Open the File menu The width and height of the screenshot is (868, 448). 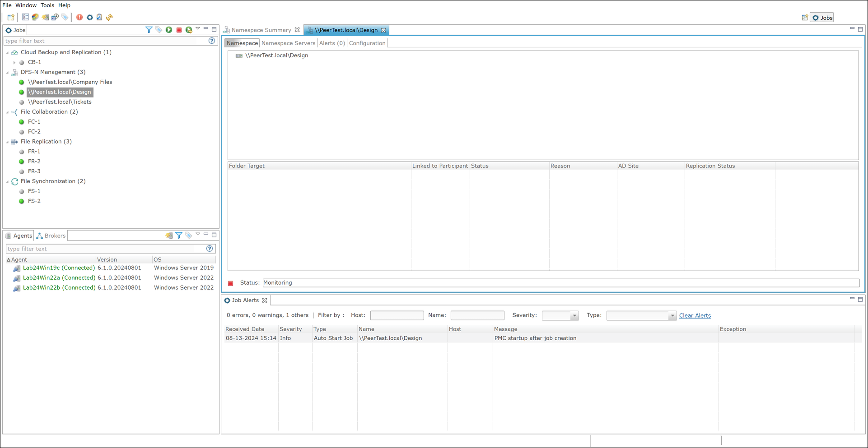pos(7,5)
